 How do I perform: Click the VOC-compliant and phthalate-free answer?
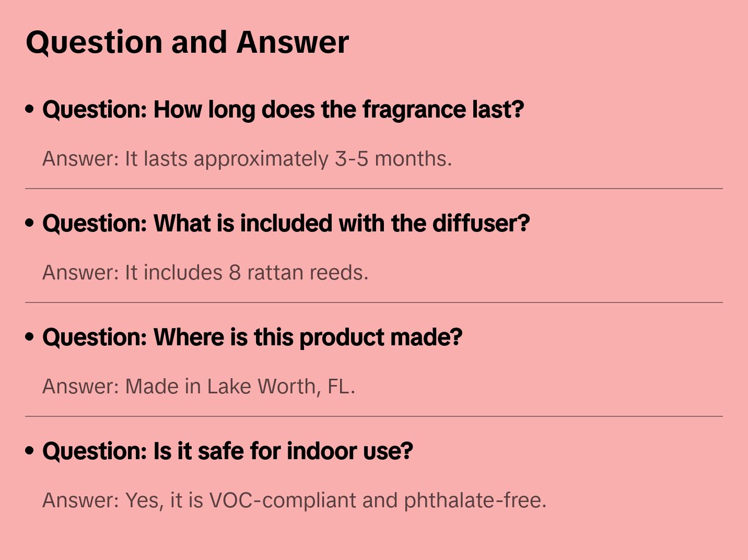294,500
